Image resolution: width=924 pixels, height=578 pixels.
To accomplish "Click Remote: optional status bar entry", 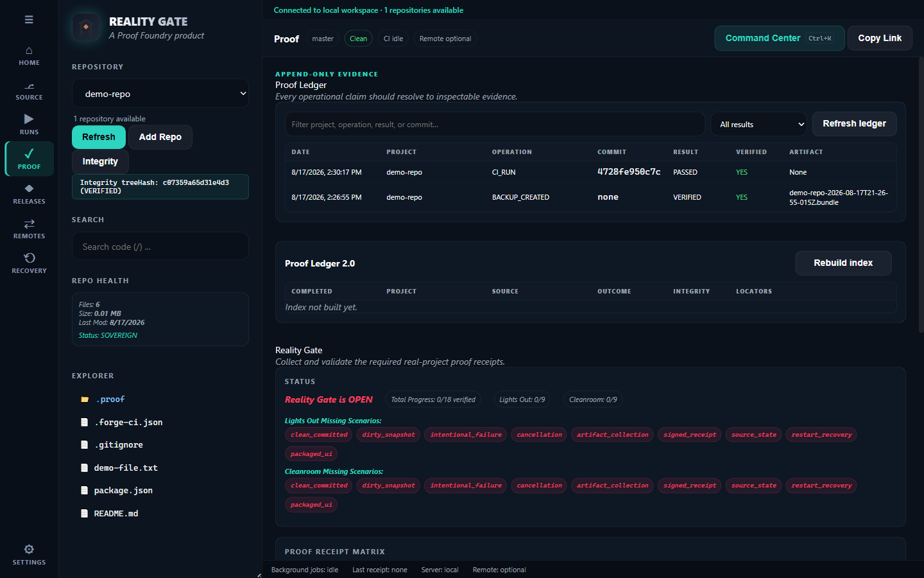I will tap(499, 570).
